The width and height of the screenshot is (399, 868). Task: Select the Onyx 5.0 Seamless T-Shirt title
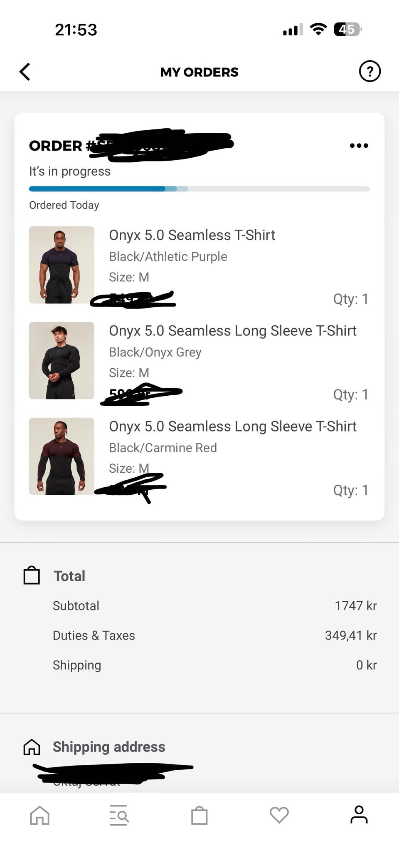[x=192, y=235]
